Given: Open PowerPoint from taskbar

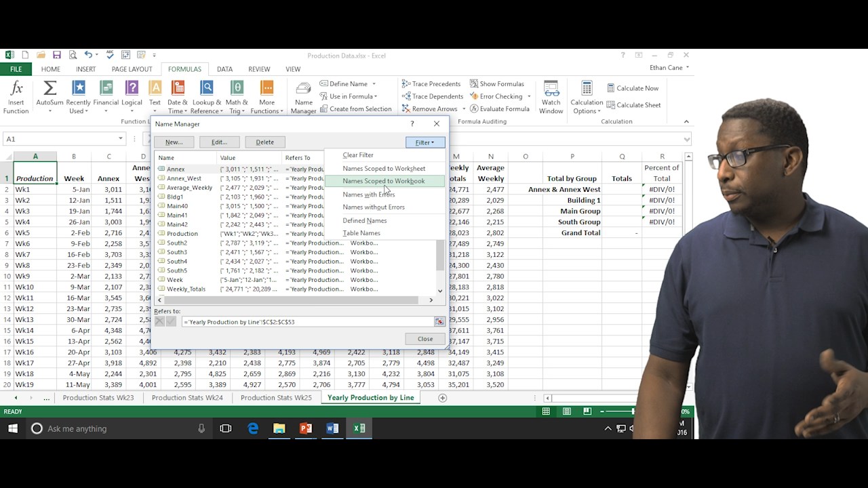Looking at the screenshot, I should [306, 428].
